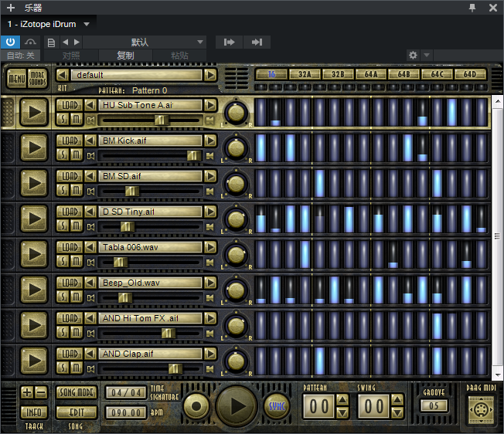Image resolution: width=504 pixels, height=434 pixels.
Task: Click the volume fader of BM Kick.aif
Action: point(194,156)
